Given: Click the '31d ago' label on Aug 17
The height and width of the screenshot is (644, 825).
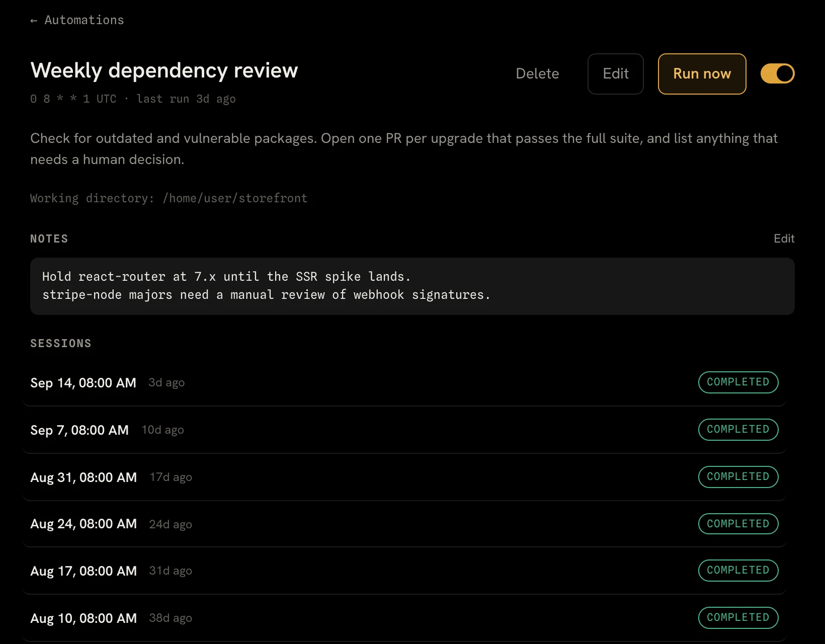Looking at the screenshot, I should (x=171, y=571).
